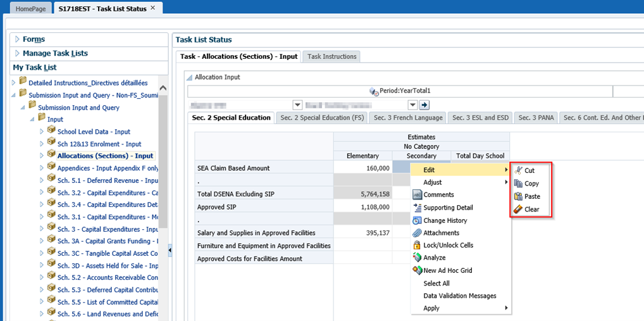Open Comments from context menu icon
Viewport: 644px width, 321px height.
click(x=417, y=195)
